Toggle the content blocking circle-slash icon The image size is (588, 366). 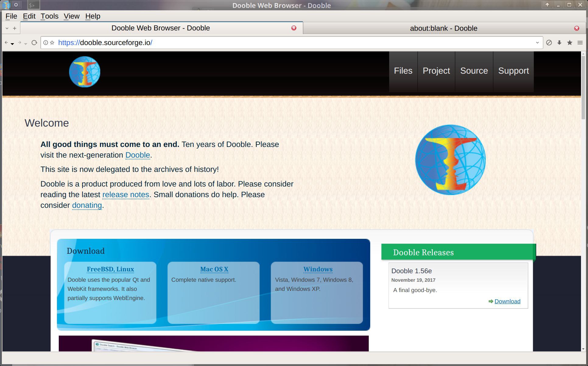549,43
